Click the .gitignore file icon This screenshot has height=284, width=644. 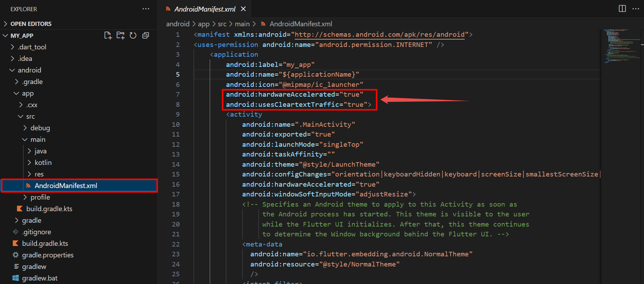tap(15, 232)
